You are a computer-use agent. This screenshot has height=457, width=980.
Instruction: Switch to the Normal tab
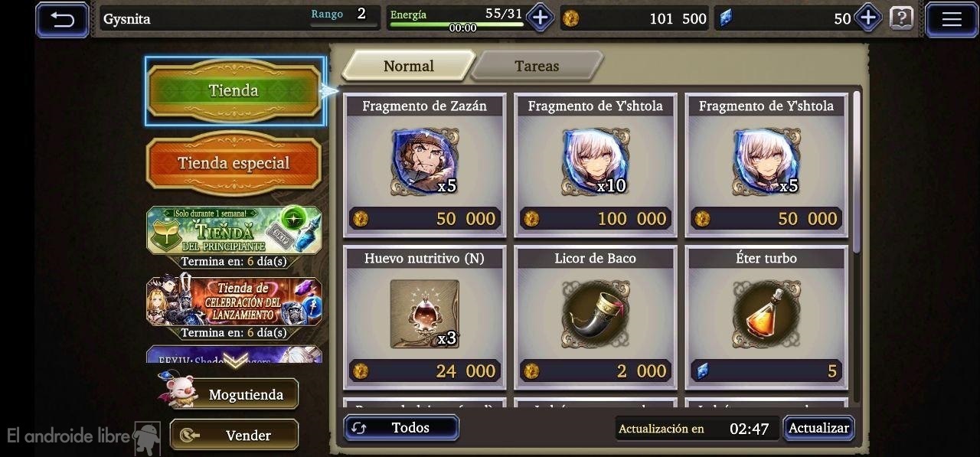(x=408, y=66)
